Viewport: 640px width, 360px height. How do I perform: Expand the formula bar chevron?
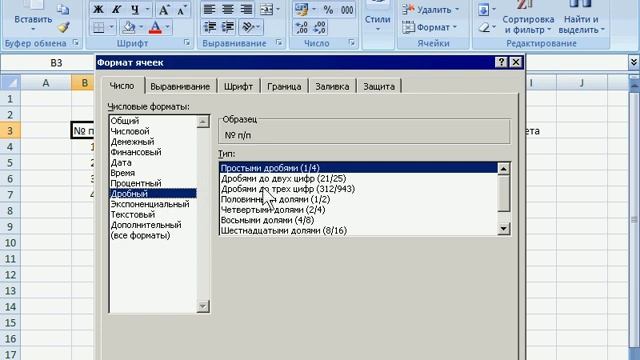[633, 62]
